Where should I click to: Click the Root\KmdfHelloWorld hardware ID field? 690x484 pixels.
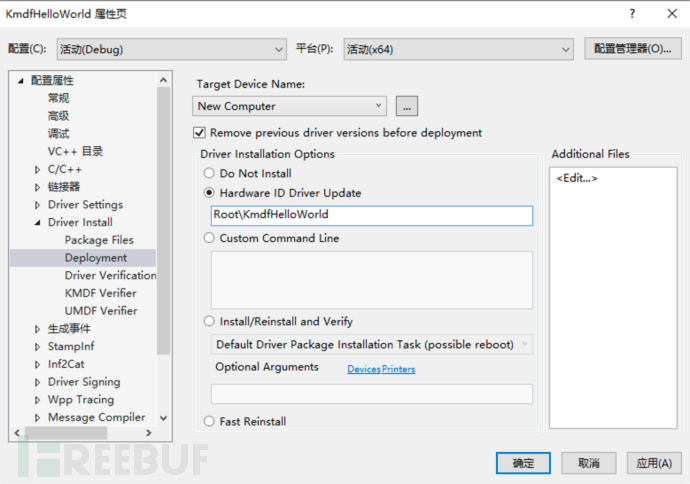(371, 215)
